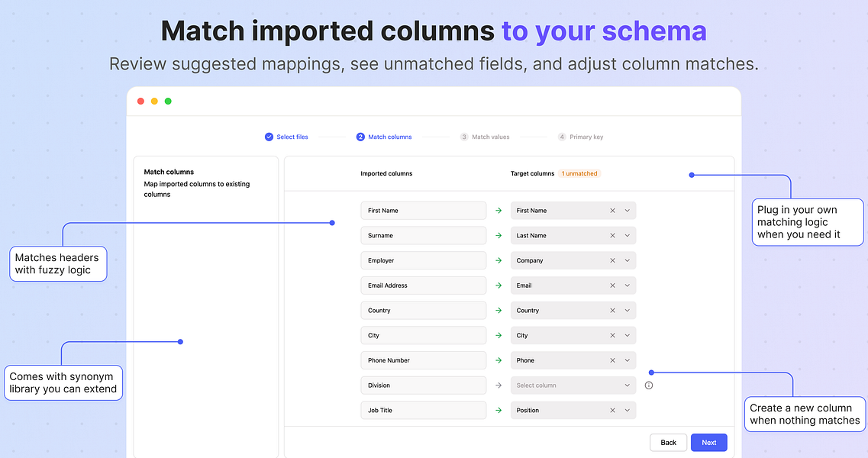Viewport: 868px width, 458px height.
Task: Click the green window maximize button
Action: [x=168, y=102]
